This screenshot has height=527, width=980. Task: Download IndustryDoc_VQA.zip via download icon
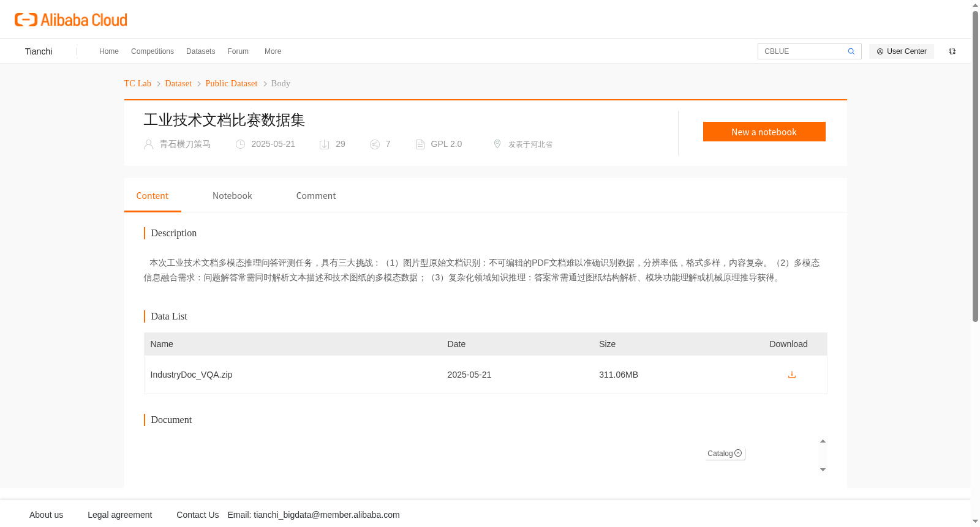pyautogui.click(x=792, y=375)
